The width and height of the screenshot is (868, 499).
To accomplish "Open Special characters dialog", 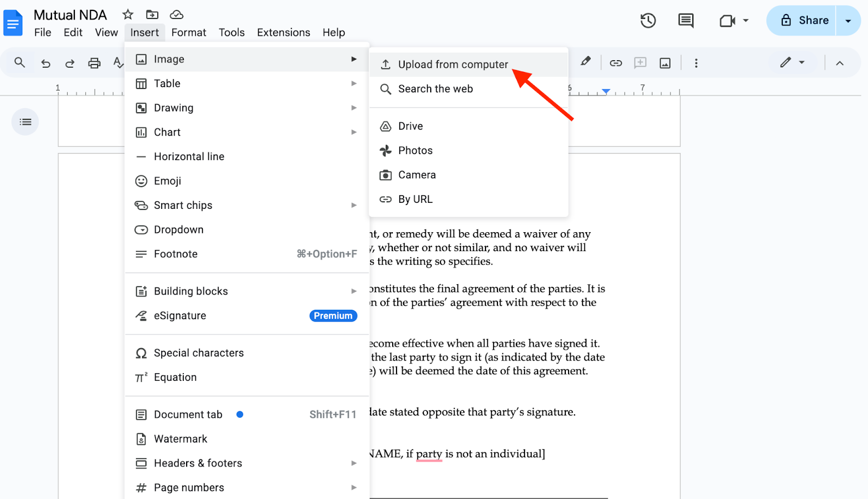I will 247,353.
